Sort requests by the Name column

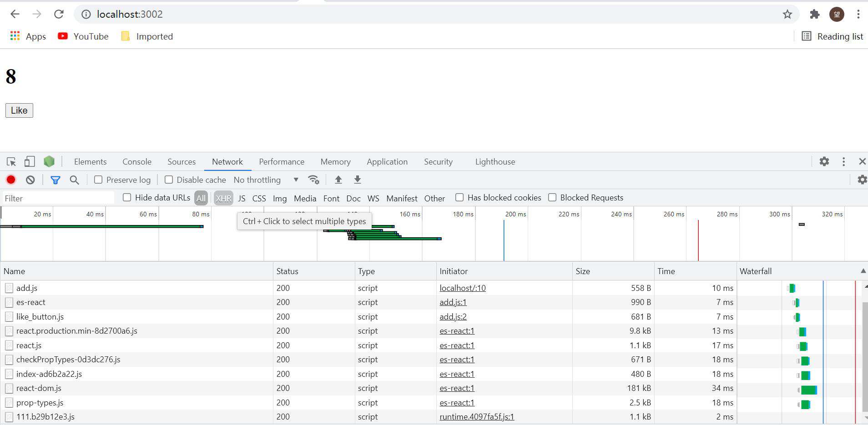click(136, 271)
